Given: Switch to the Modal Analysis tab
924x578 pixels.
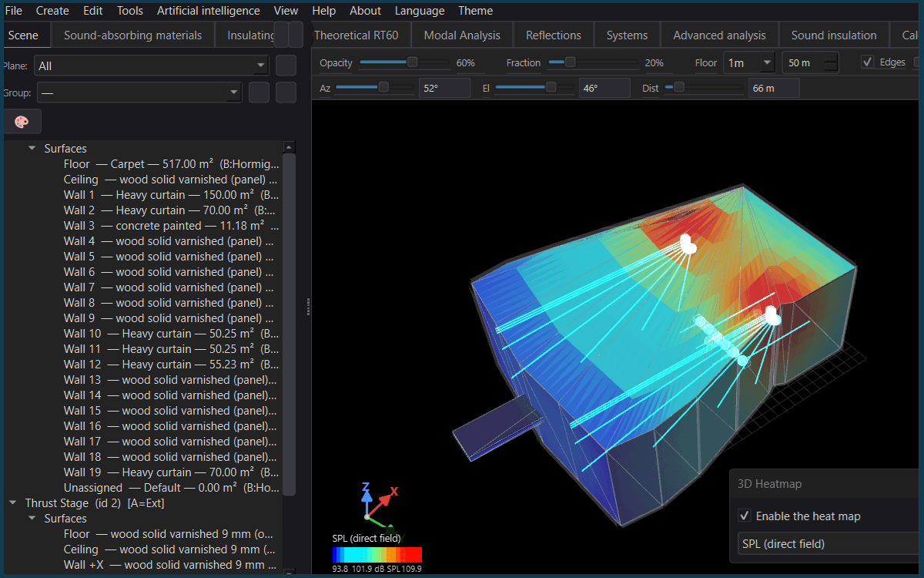Looking at the screenshot, I should pos(462,35).
